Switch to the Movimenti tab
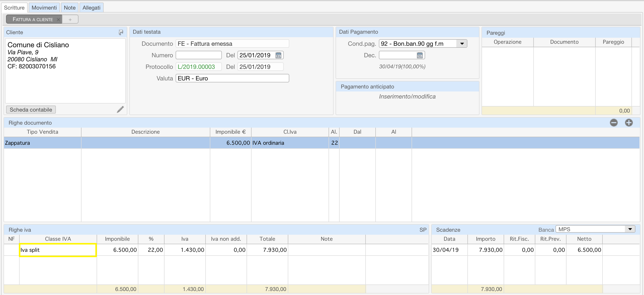644x295 pixels. tap(44, 8)
